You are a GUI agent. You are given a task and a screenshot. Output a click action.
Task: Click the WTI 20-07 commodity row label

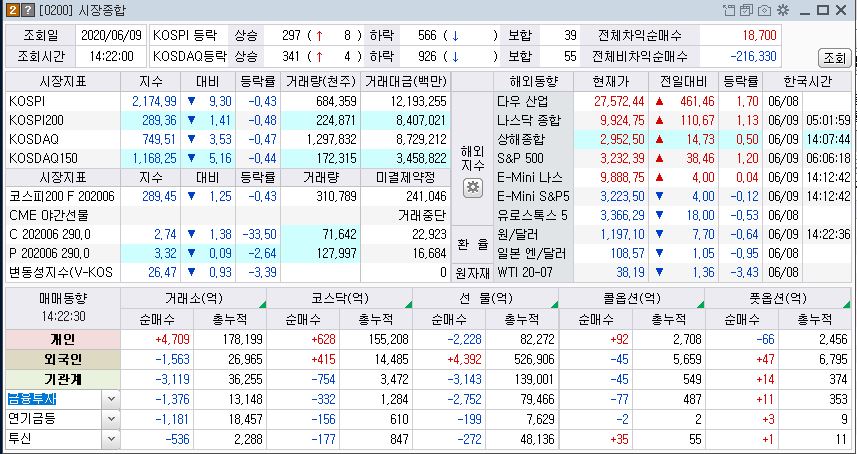point(525,272)
